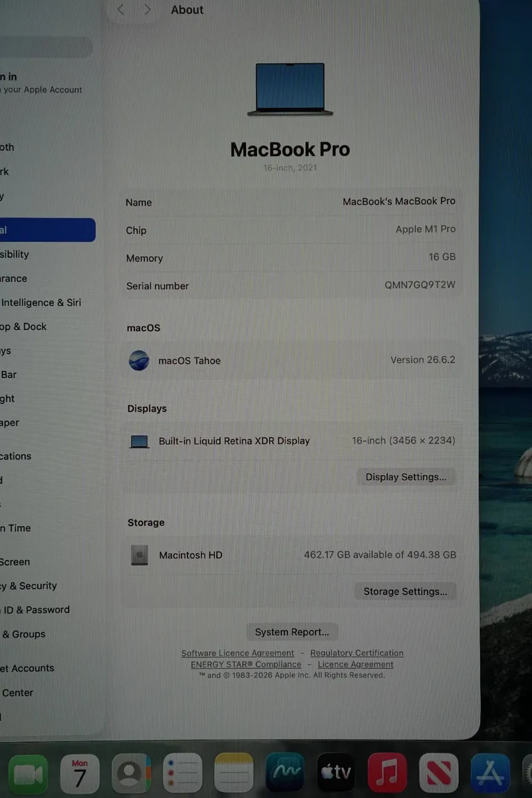
Task: Launch Notes from the Dock
Action: point(233,774)
